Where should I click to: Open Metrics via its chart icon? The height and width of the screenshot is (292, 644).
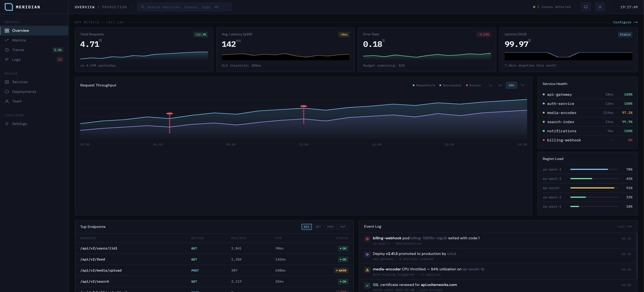click(7, 40)
